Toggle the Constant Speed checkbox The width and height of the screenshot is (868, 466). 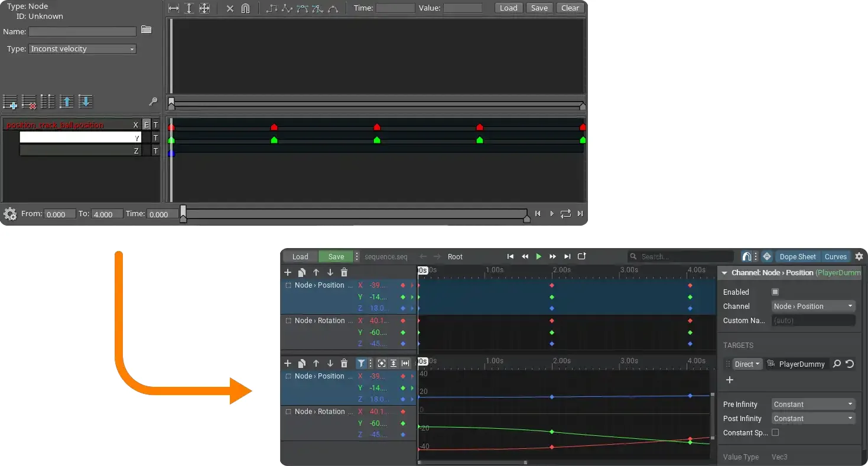pyautogui.click(x=775, y=432)
